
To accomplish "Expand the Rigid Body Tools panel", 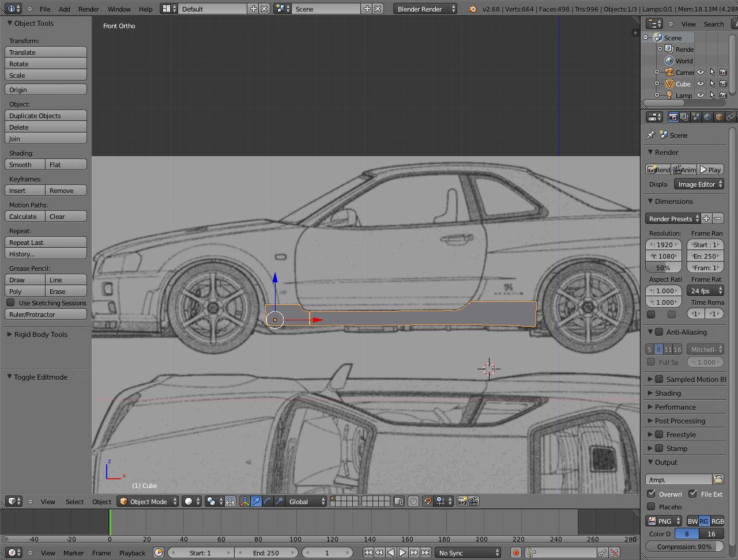I will point(40,335).
